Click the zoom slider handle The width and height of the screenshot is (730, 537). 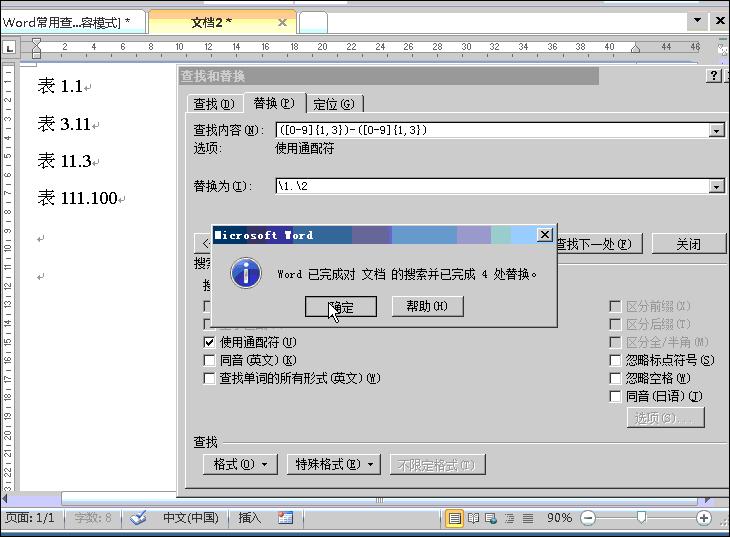tap(642, 517)
